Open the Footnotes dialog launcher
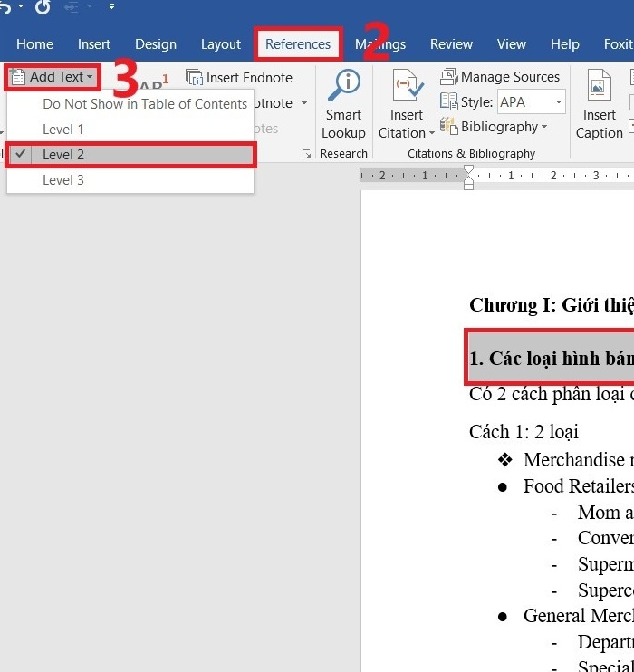The height and width of the screenshot is (672, 634). point(306,153)
